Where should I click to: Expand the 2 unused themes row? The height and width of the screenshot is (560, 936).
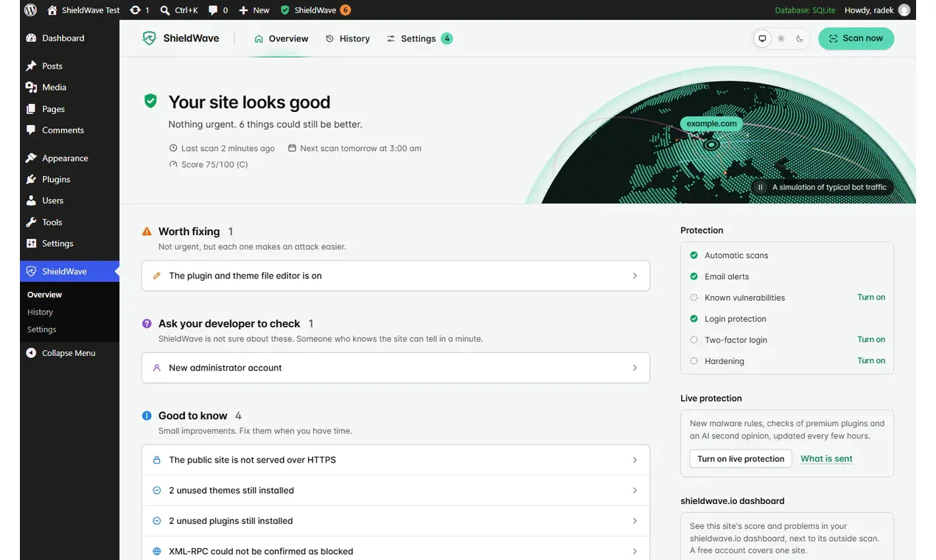click(396, 491)
